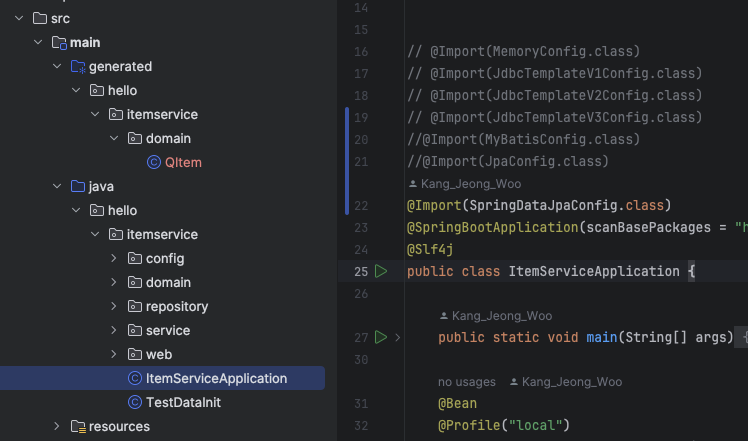Open the QItem file in tree
This screenshot has width=748, height=441.
pos(183,162)
